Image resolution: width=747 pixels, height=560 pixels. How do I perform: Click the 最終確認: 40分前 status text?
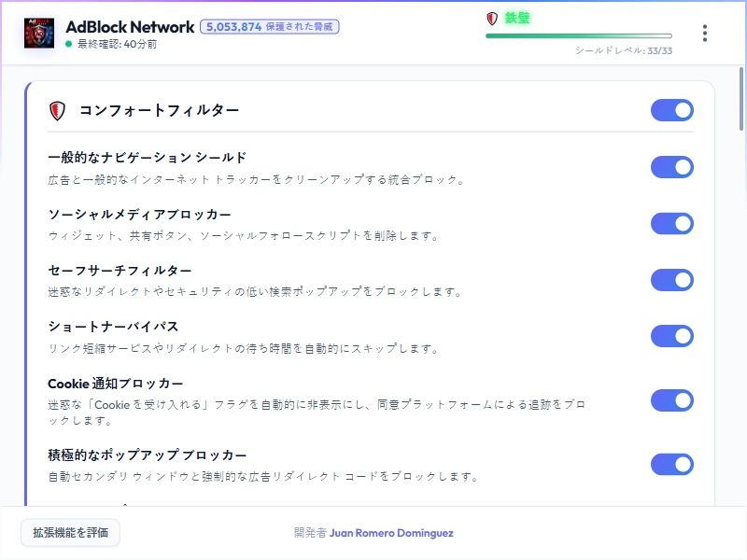tap(118, 44)
